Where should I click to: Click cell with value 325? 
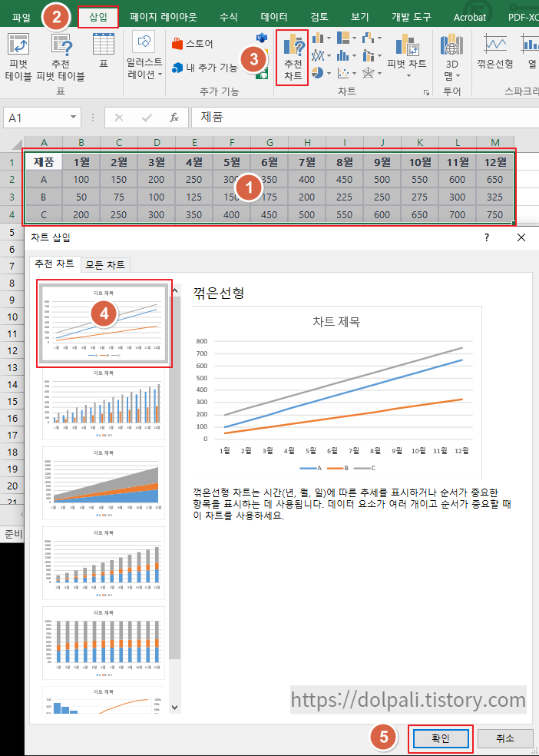(495, 197)
